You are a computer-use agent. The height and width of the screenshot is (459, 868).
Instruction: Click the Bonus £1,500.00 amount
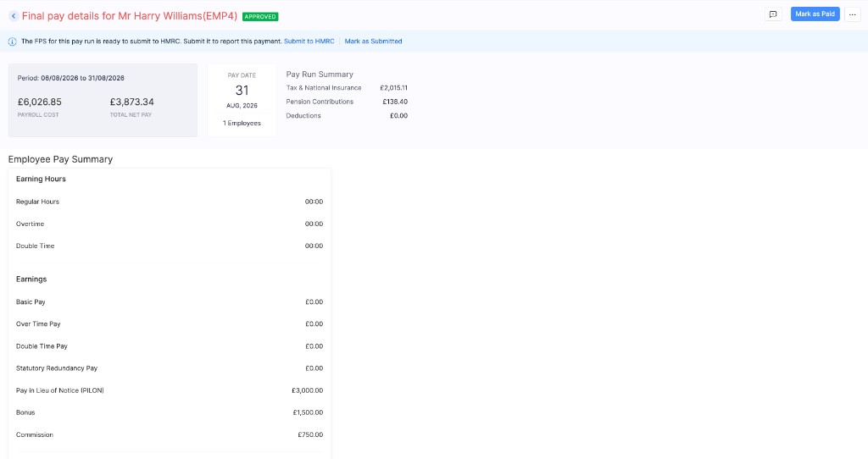click(308, 412)
